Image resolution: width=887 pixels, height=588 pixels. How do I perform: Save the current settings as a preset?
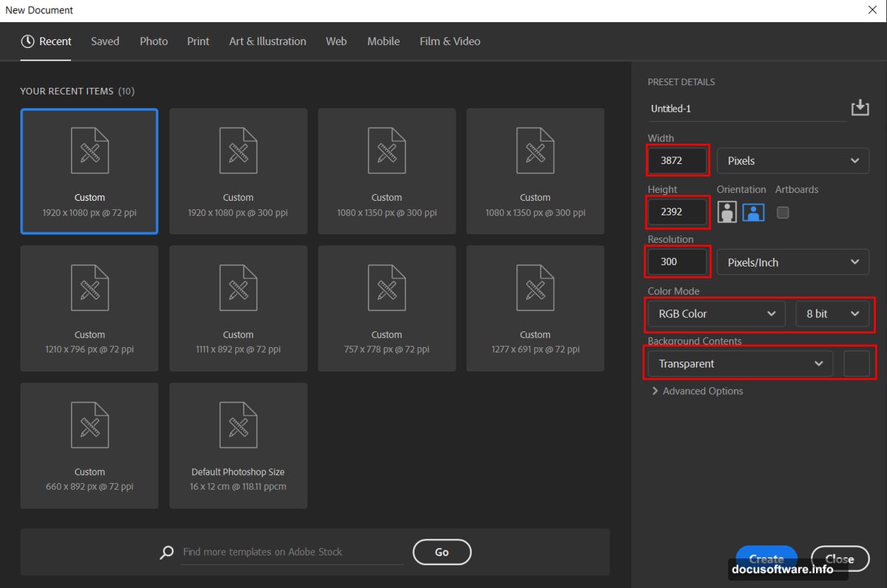[860, 107]
